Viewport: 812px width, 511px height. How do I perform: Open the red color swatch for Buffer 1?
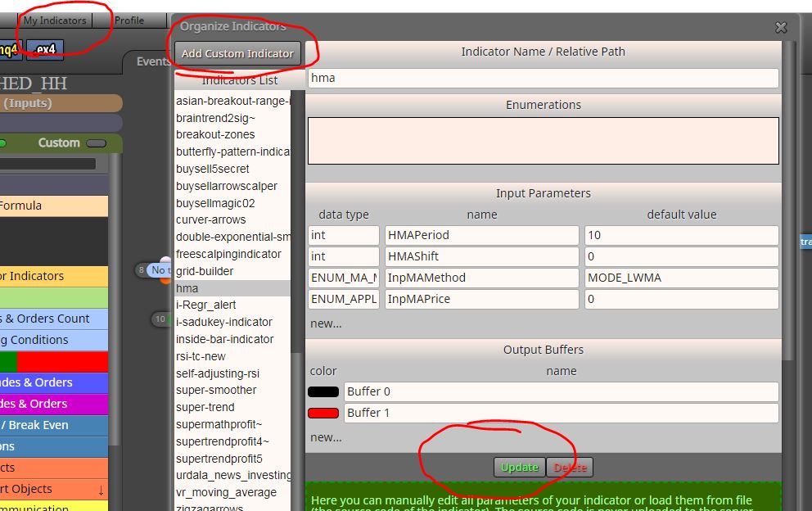tap(323, 413)
